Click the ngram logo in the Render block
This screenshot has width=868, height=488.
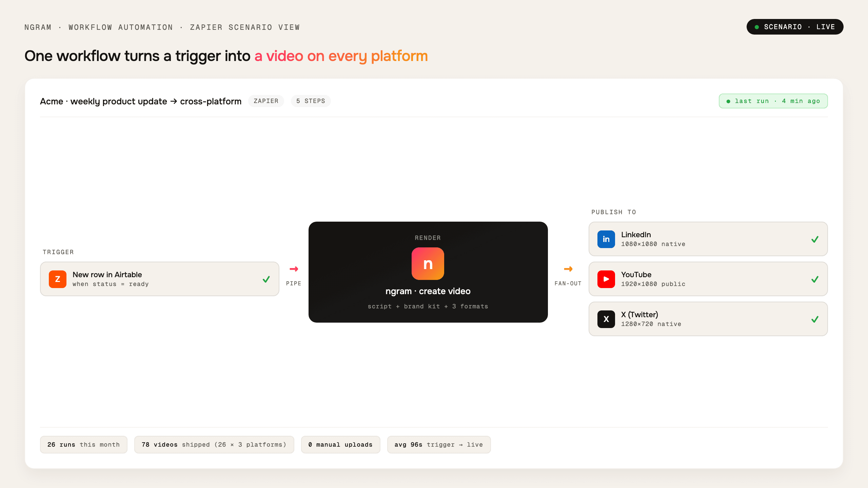(x=428, y=264)
